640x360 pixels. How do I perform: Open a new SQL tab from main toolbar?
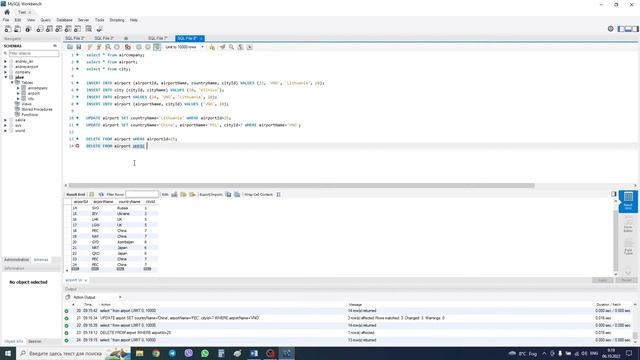tap(8, 29)
